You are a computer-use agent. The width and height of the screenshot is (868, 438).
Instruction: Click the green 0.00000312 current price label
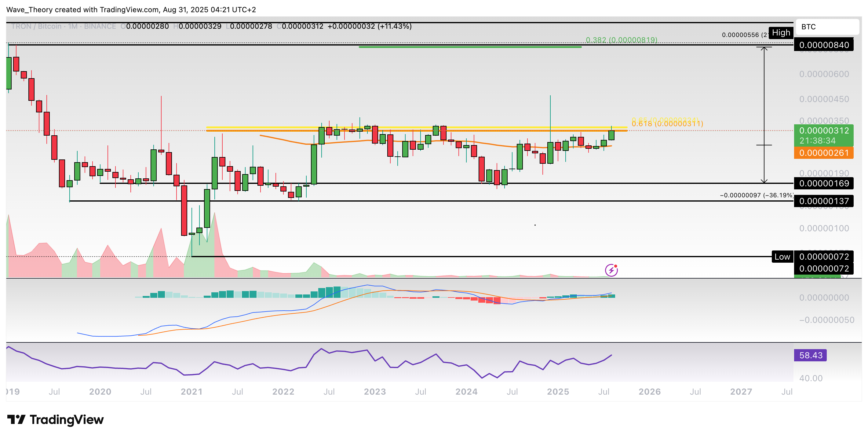coord(823,131)
